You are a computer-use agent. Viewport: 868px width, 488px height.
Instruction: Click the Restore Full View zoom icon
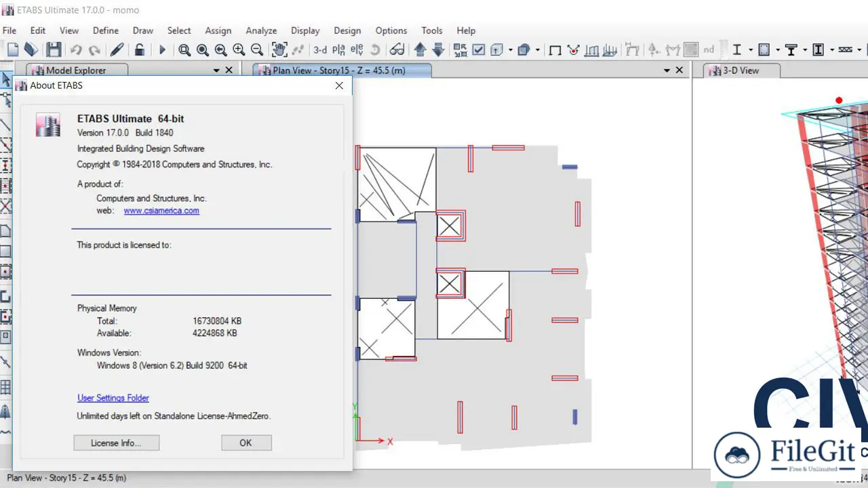(203, 49)
